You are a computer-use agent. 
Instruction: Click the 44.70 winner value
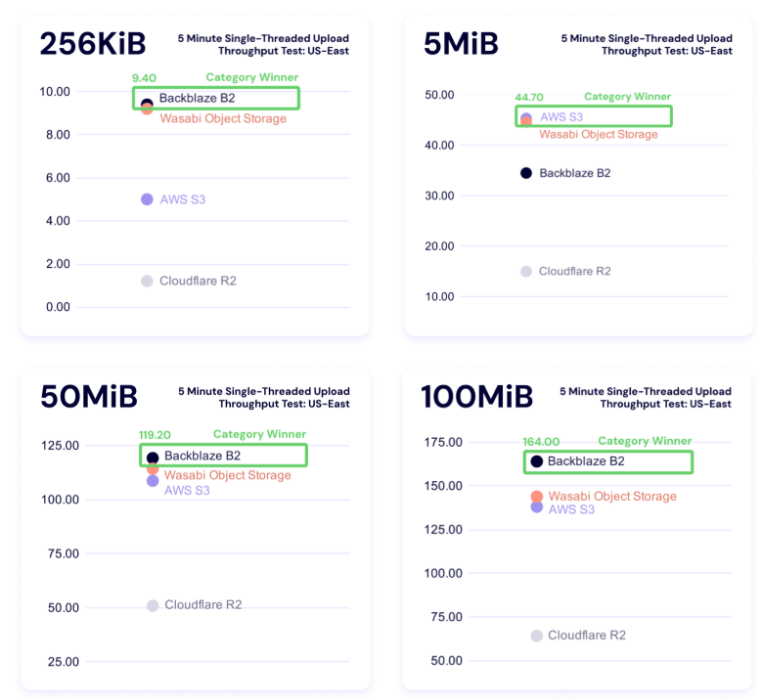[529, 98]
